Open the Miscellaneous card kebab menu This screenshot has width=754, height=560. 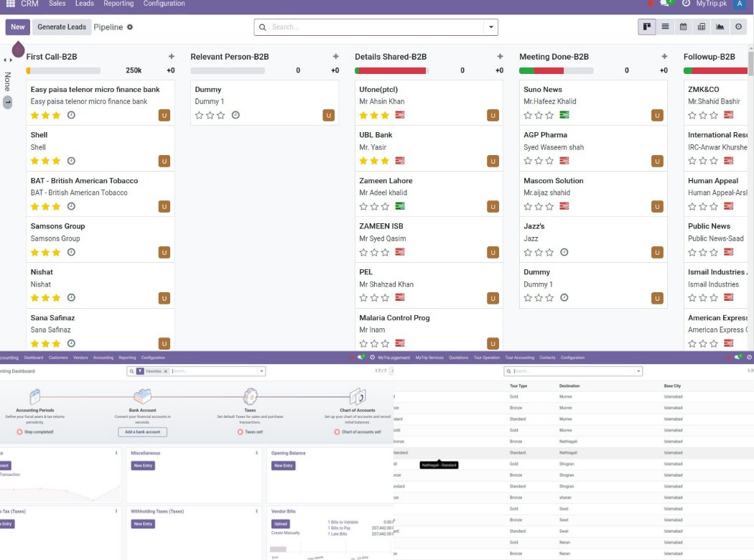[x=256, y=453]
